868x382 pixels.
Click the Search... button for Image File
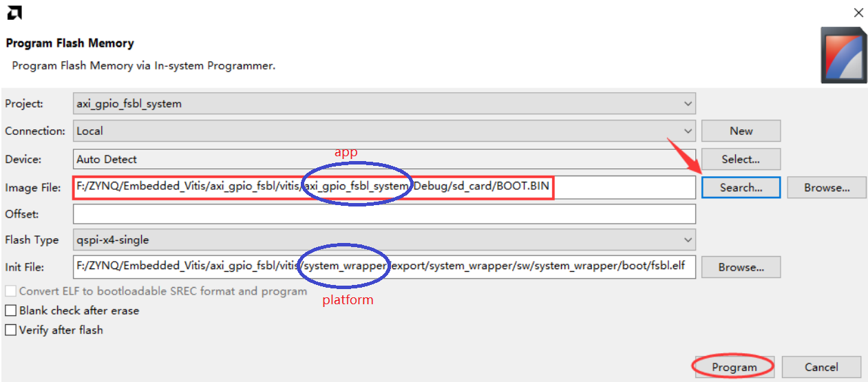(x=741, y=187)
